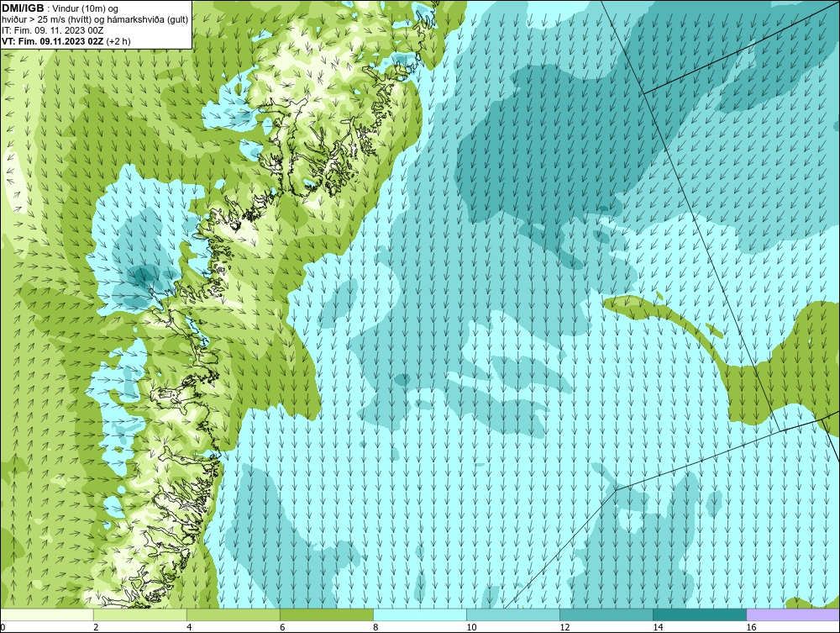Click the 0–2 m/s legend color swatch
The width and height of the screenshot is (840, 633).
point(47,615)
